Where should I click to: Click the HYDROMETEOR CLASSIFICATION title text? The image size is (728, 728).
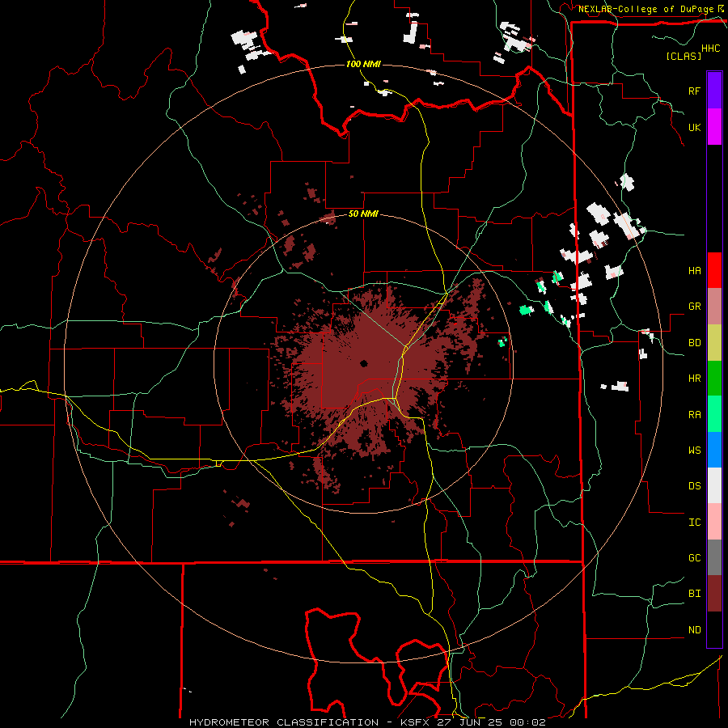click(x=284, y=722)
